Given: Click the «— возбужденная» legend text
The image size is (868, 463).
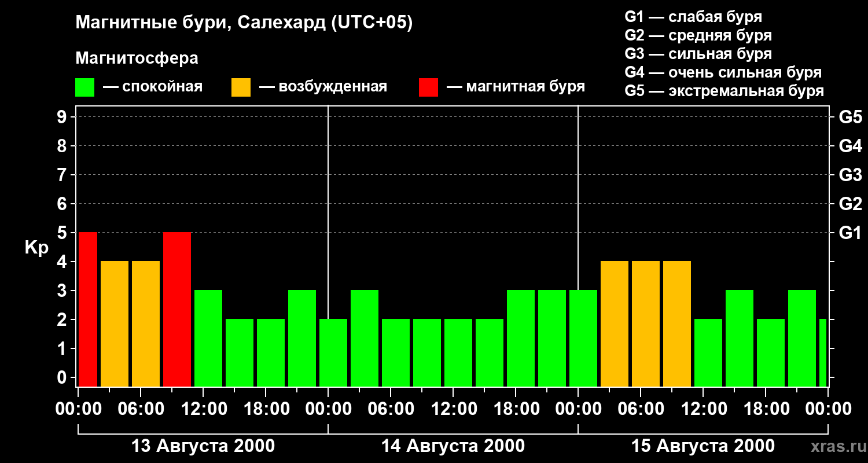Looking at the screenshot, I should (x=323, y=87).
